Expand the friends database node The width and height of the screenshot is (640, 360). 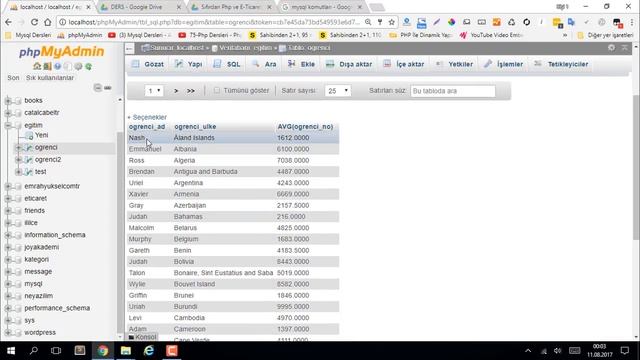tap(8, 211)
